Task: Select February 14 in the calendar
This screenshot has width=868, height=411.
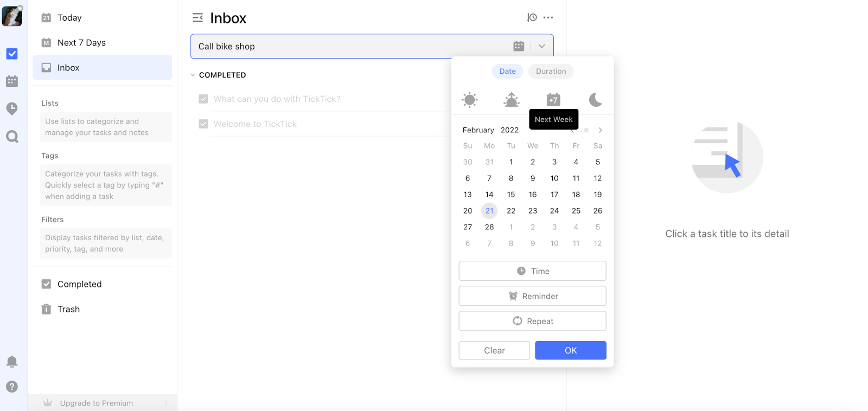Action: click(489, 194)
